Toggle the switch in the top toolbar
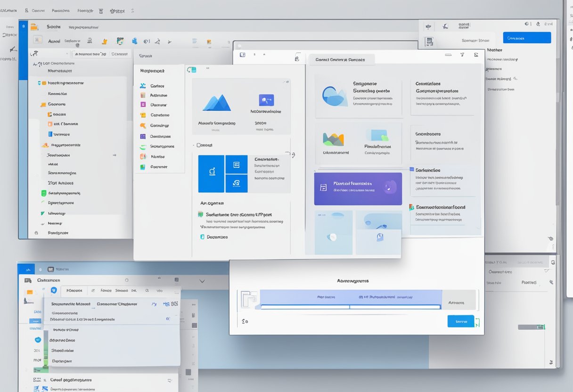573x392 pixels. pyautogui.click(x=448, y=55)
